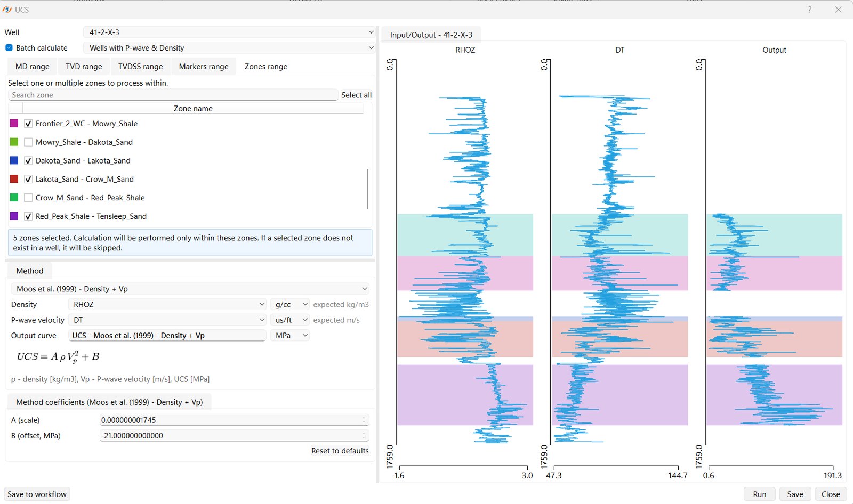Click the Method tab
The width and height of the screenshot is (853, 504).
click(x=30, y=271)
